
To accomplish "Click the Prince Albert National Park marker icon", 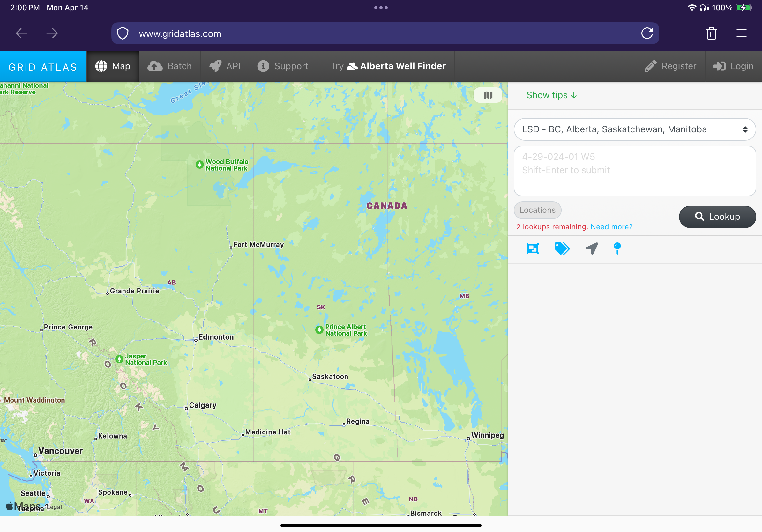I will 319,330.
